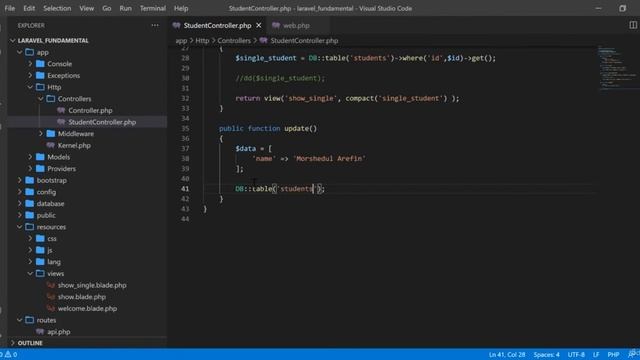Expand the Middleware folder chevron
The width and height of the screenshot is (640, 360).
[x=41, y=133]
